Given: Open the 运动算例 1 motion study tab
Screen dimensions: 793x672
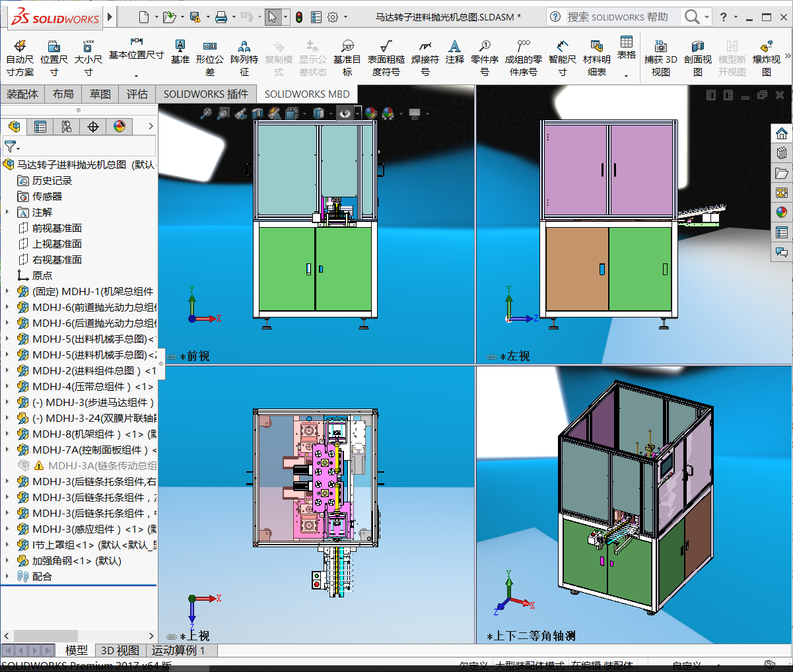Looking at the screenshot, I should click(179, 651).
